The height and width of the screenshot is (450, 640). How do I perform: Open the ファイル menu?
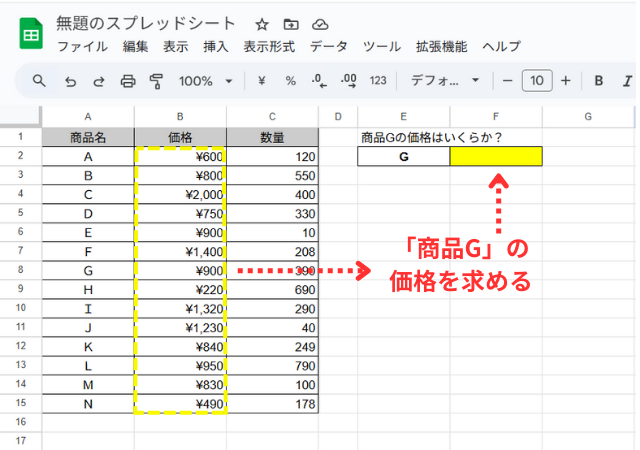pyautogui.click(x=82, y=46)
